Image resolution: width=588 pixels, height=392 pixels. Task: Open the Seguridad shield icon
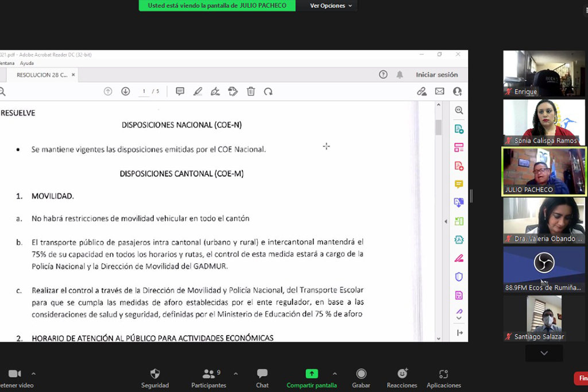click(155, 374)
